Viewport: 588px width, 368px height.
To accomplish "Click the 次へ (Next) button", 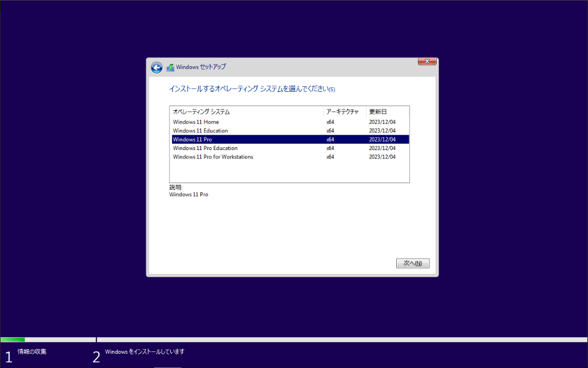I will click(413, 263).
